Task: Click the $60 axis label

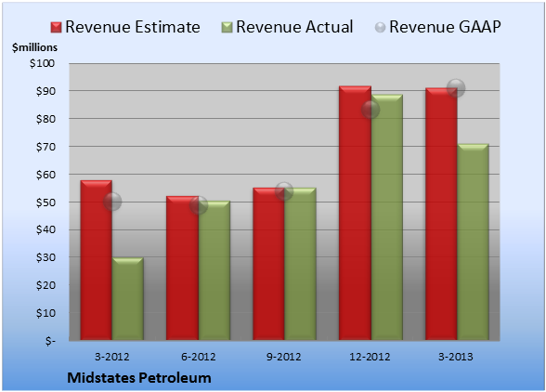Action: point(45,175)
